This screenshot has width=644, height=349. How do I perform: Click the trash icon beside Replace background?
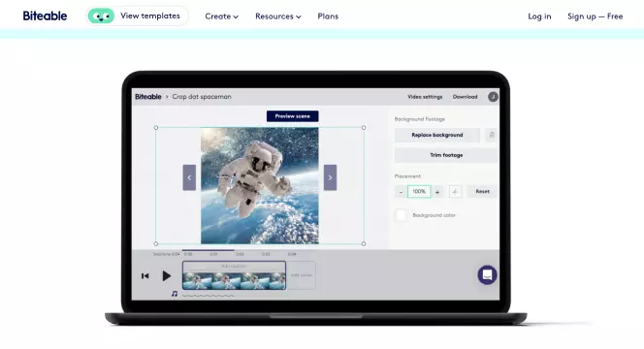coord(492,135)
